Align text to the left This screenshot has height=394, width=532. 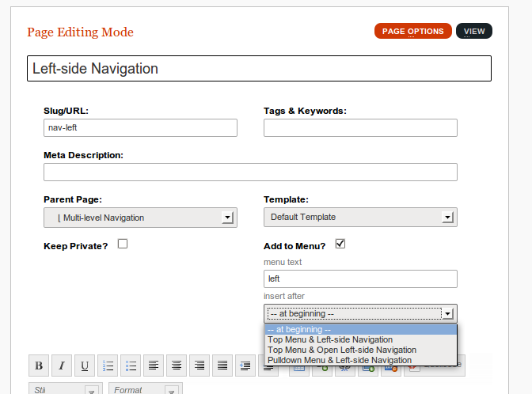coord(154,366)
